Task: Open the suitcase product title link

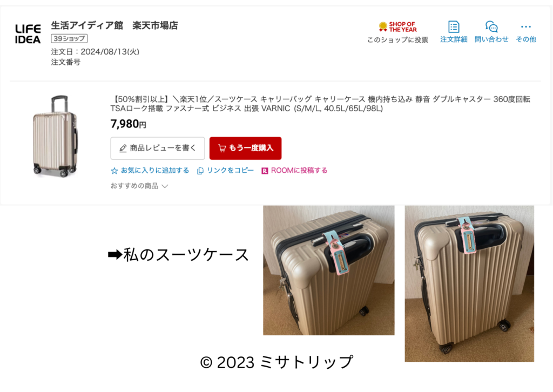Action: tap(320, 104)
